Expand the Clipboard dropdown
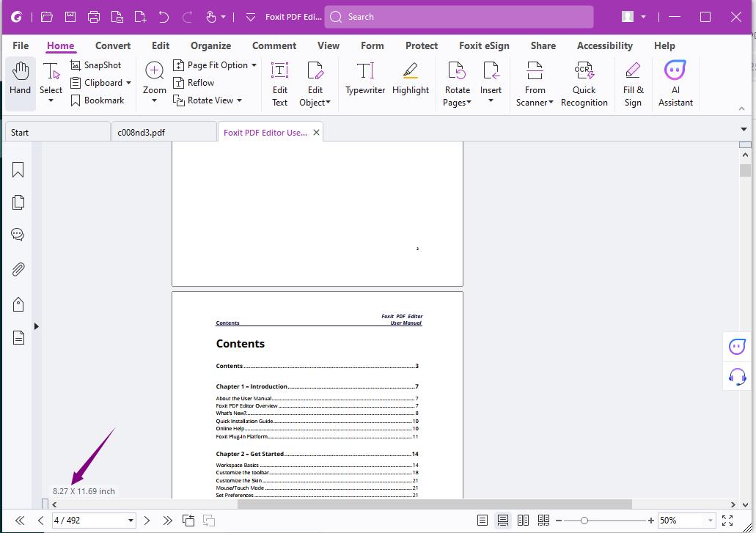 (129, 83)
